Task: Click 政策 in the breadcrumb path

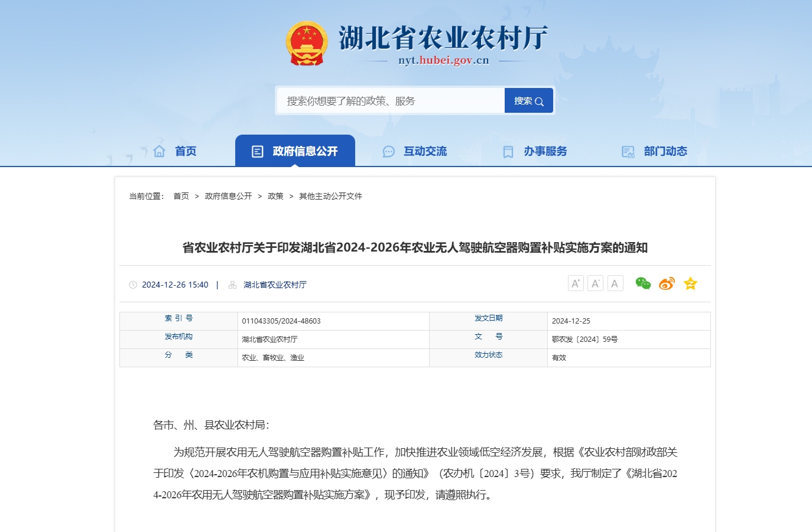Action: click(x=275, y=196)
